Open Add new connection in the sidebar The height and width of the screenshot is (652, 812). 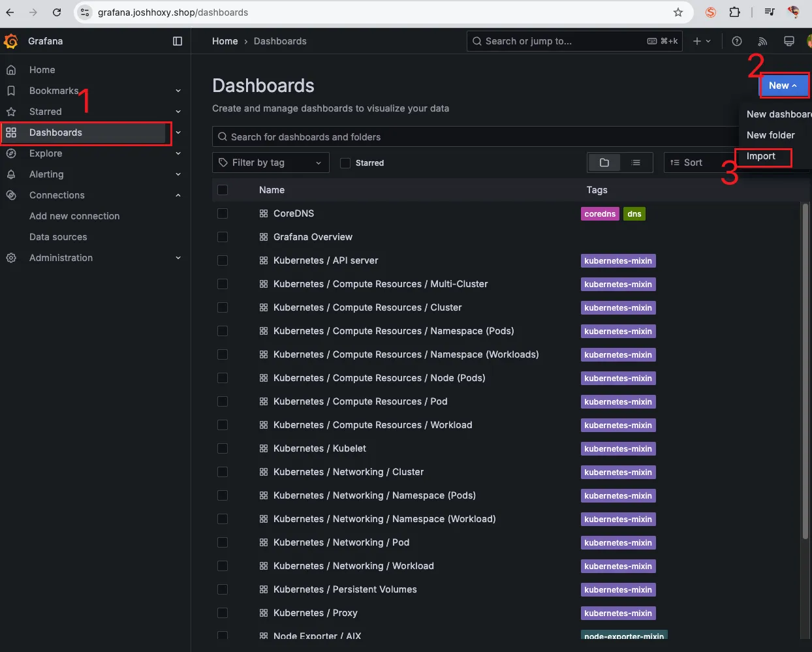74,216
